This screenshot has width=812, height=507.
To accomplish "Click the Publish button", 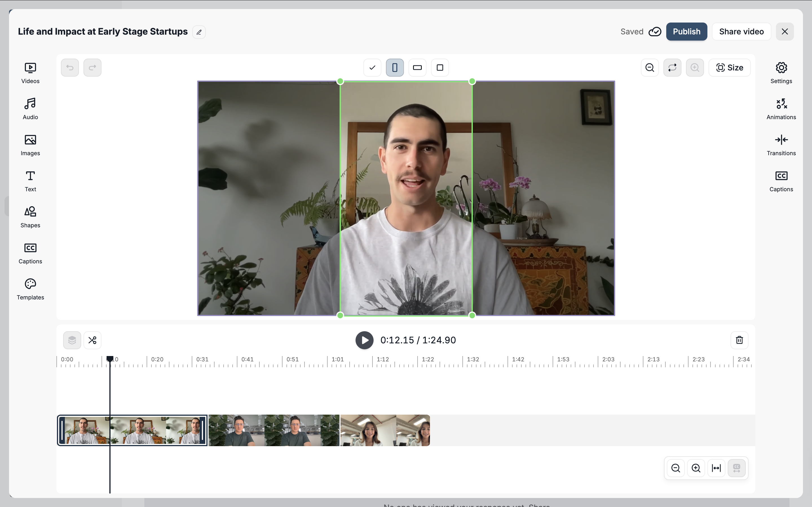I will coord(686,32).
